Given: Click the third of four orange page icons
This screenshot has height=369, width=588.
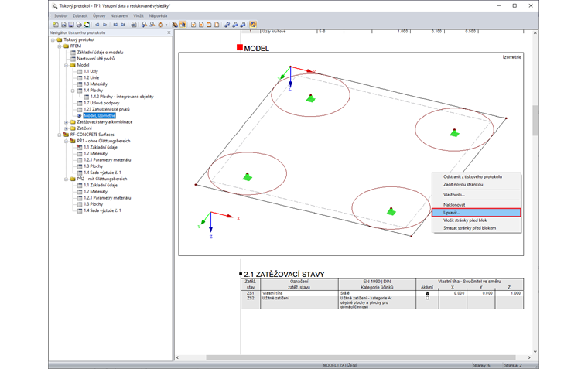Looking at the screenshot, I should pyautogui.click(x=209, y=25).
